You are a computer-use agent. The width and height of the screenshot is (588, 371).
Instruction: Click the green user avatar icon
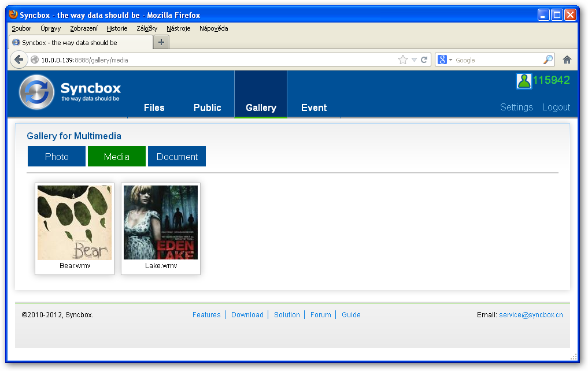tap(523, 80)
